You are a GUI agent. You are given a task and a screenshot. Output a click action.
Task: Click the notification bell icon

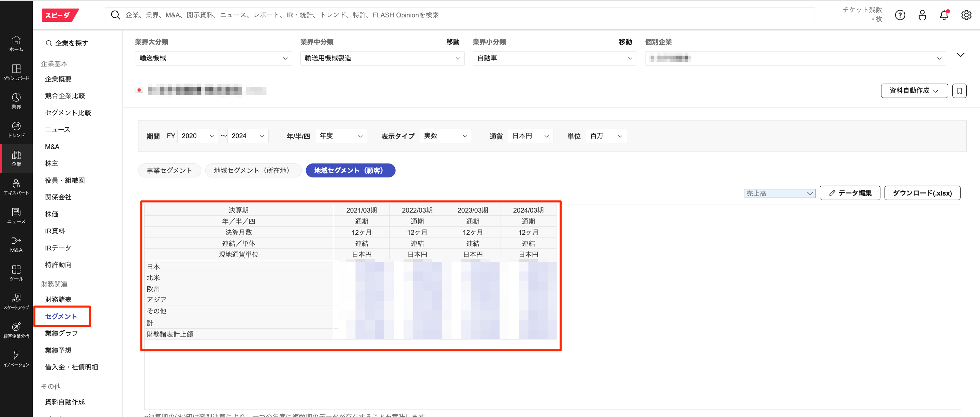pyautogui.click(x=944, y=15)
